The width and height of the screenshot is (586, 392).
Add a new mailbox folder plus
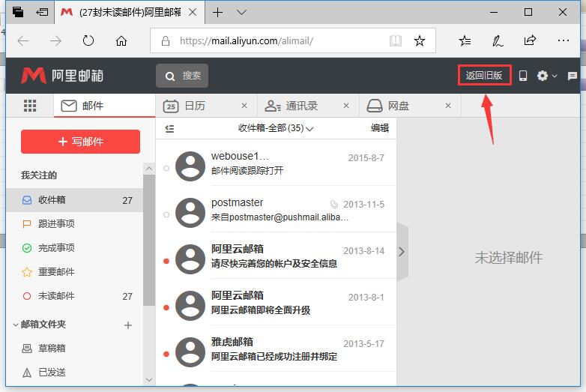[x=128, y=325]
